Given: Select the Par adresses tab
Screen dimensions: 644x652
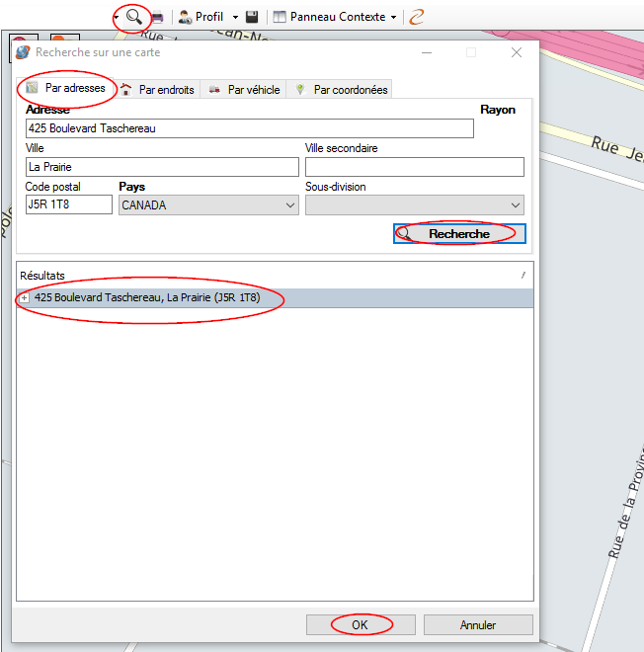Looking at the screenshot, I should coord(66,88).
